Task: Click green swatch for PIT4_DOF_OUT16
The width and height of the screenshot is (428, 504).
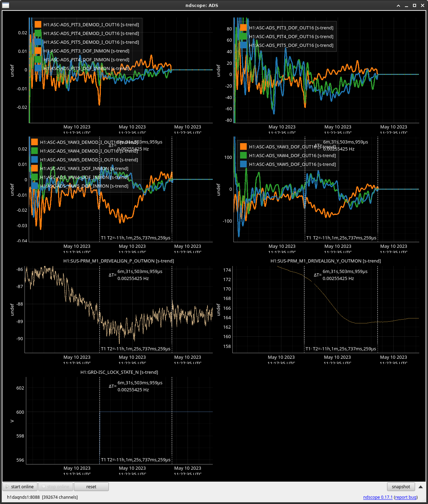Action: (244, 36)
